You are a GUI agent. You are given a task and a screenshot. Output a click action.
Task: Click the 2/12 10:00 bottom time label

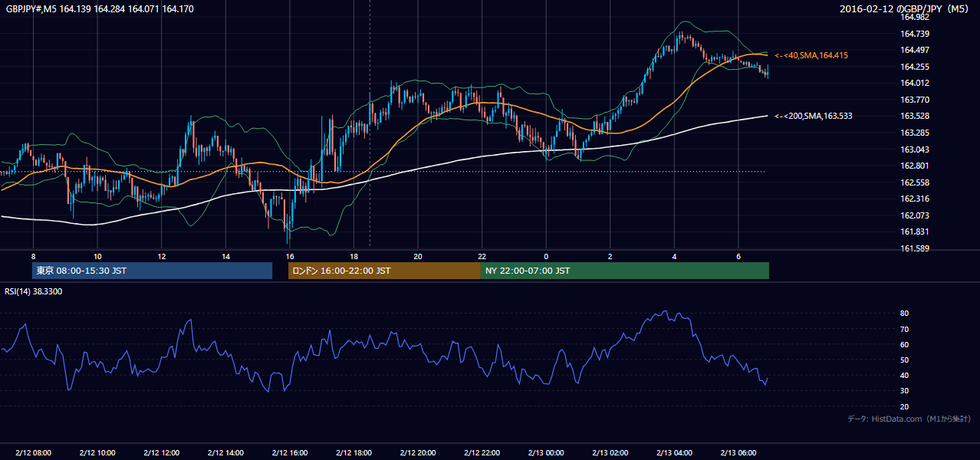[97, 453]
